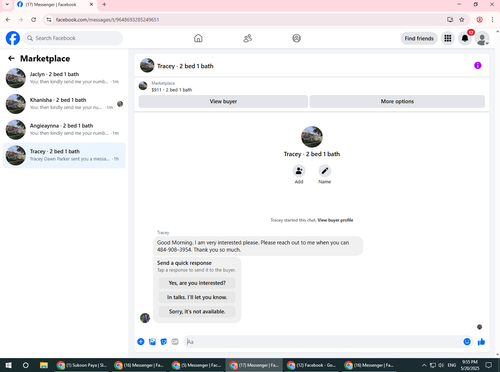The height and width of the screenshot is (372, 500).
Task: Open File Explorer from the taskbar
Action: pos(44,365)
